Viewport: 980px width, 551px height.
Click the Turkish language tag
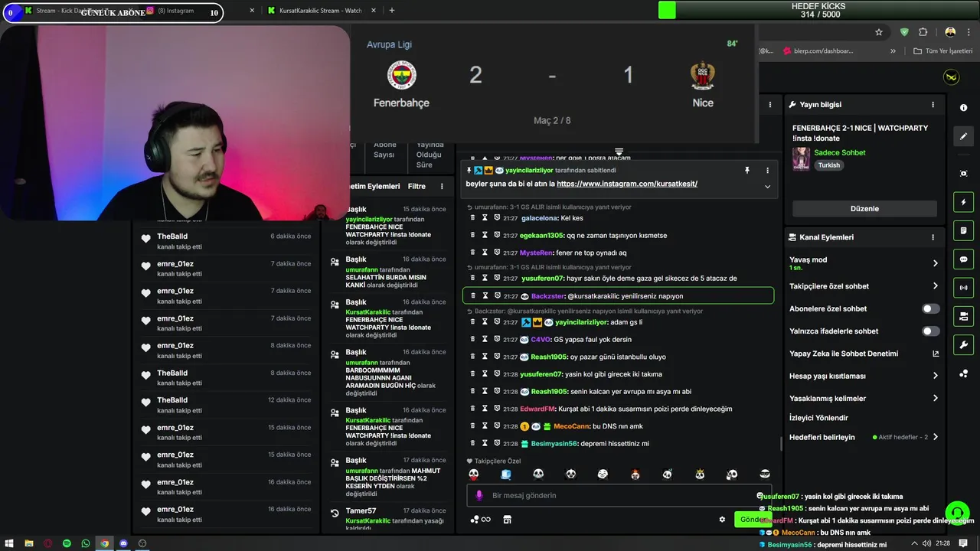828,165
